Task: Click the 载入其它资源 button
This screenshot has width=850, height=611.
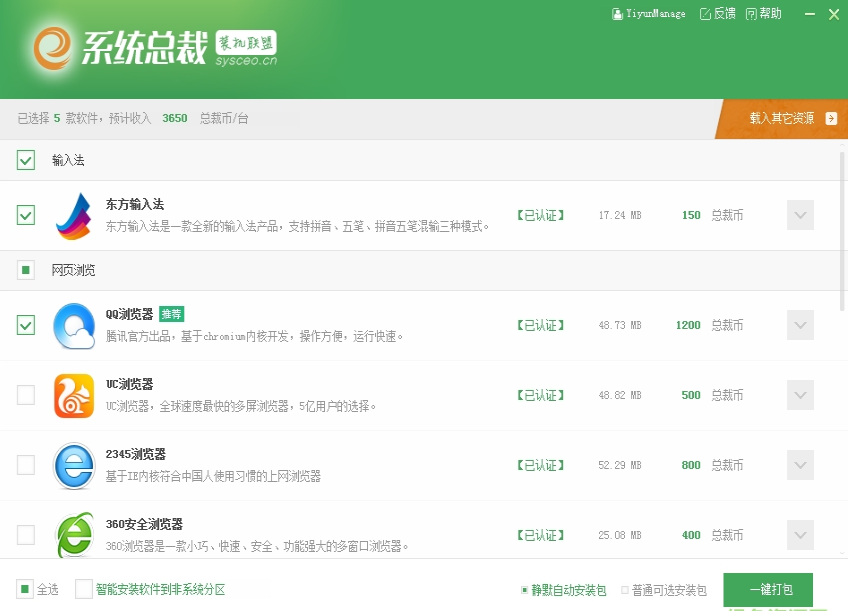Action: (x=781, y=119)
